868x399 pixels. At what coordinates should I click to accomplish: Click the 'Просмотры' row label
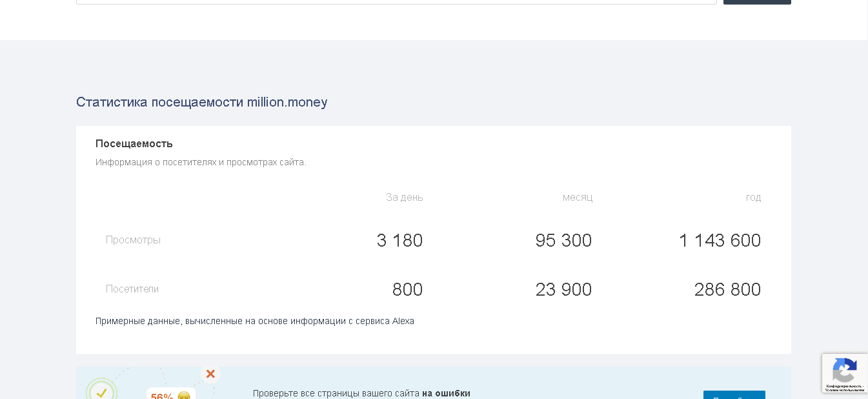click(x=133, y=240)
